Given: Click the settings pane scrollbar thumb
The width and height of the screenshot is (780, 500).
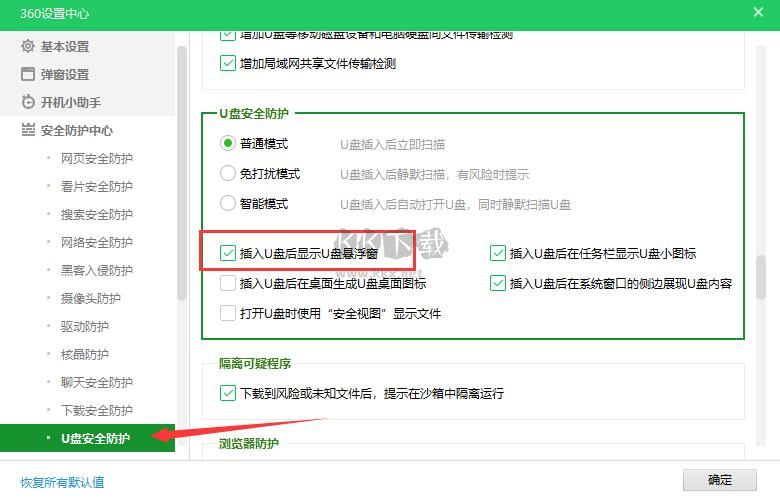Looking at the screenshot, I should click(761, 277).
